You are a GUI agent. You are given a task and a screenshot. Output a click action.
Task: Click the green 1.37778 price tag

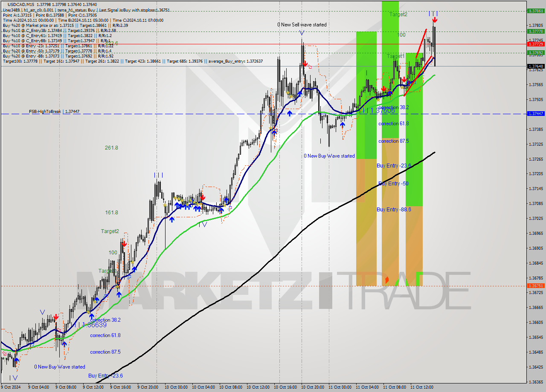536,31
